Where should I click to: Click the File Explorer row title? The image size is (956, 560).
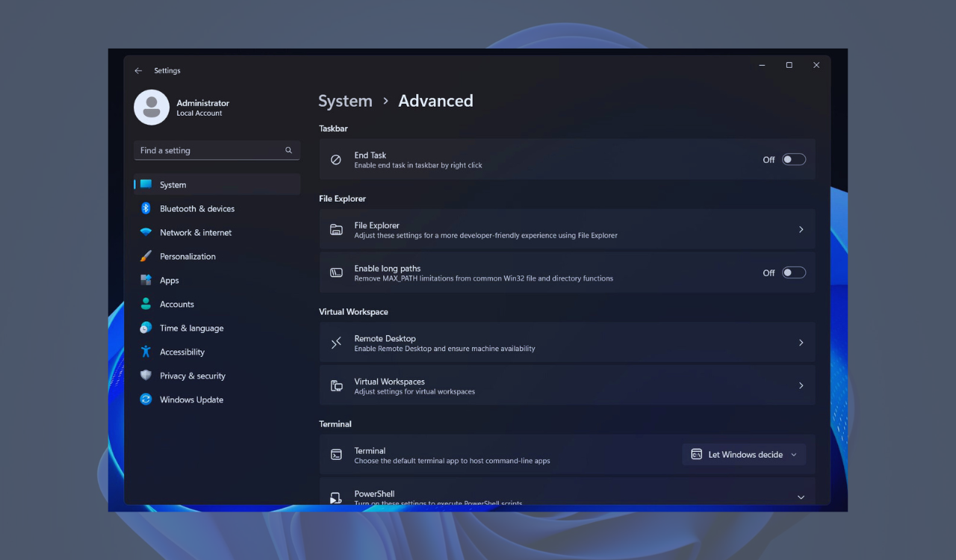click(376, 225)
